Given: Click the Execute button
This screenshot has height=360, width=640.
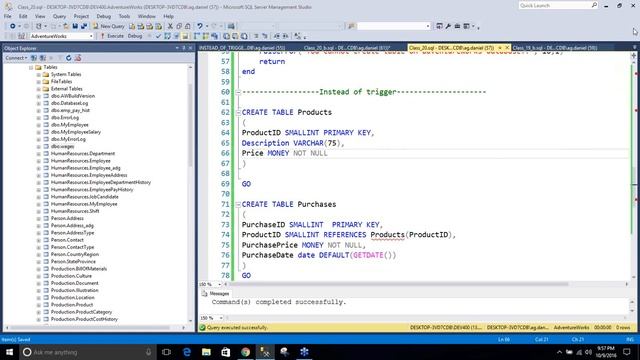Looking at the screenshot, I should [112, 36].
